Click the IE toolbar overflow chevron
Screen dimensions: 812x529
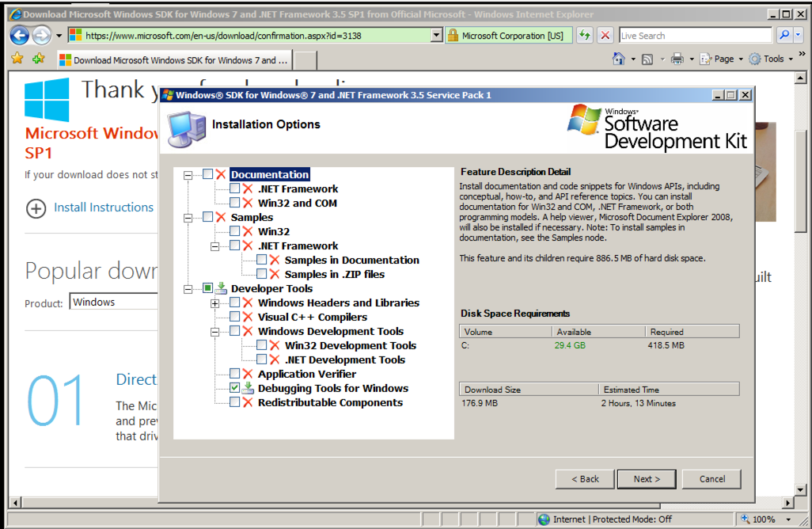click(x=803, y=54)
